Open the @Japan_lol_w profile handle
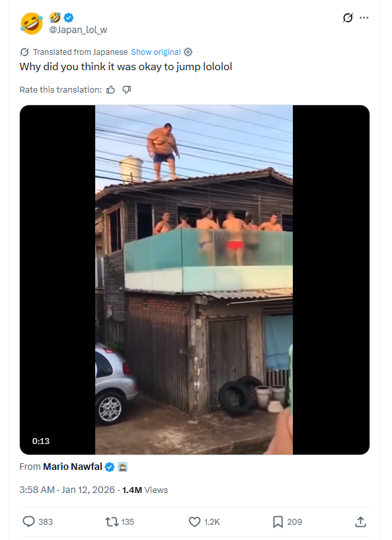 coord(78,30)
